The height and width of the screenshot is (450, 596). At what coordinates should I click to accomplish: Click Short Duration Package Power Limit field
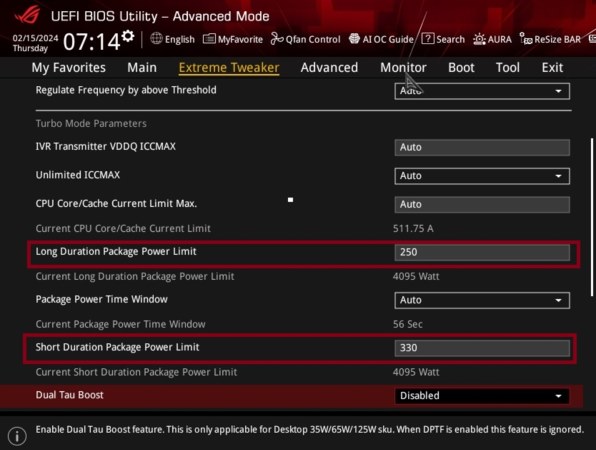pyautogui.click(x=482, y=348)
